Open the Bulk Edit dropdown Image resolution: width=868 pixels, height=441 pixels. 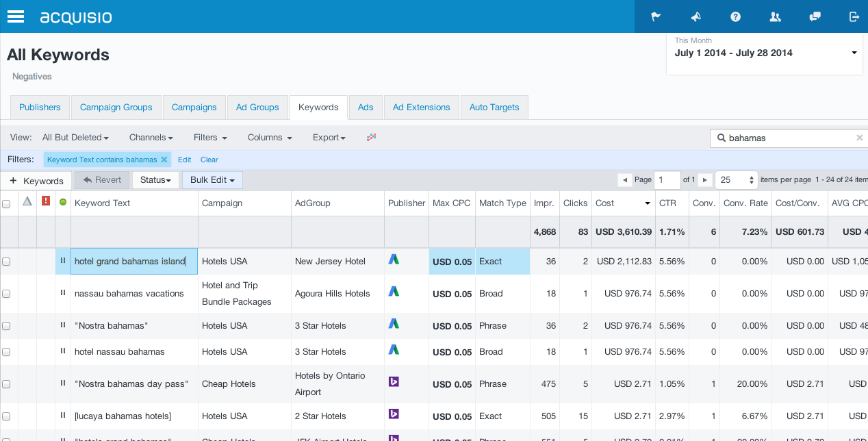212,179
